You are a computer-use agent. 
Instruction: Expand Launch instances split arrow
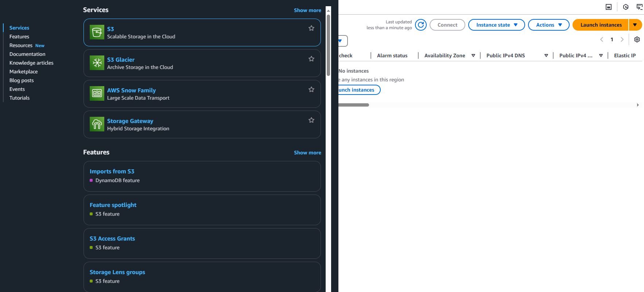coord(635,25)
